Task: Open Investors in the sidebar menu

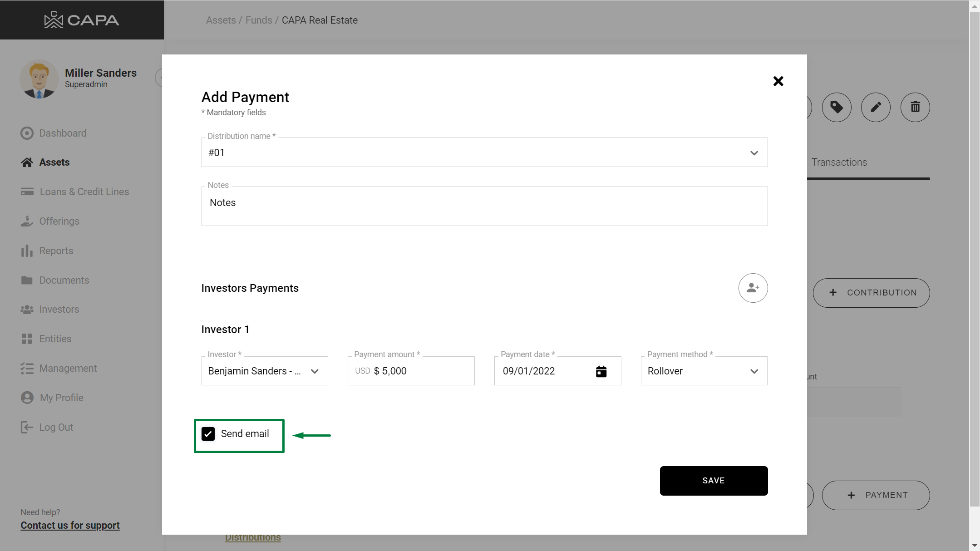Action: (x=59, y=309)
